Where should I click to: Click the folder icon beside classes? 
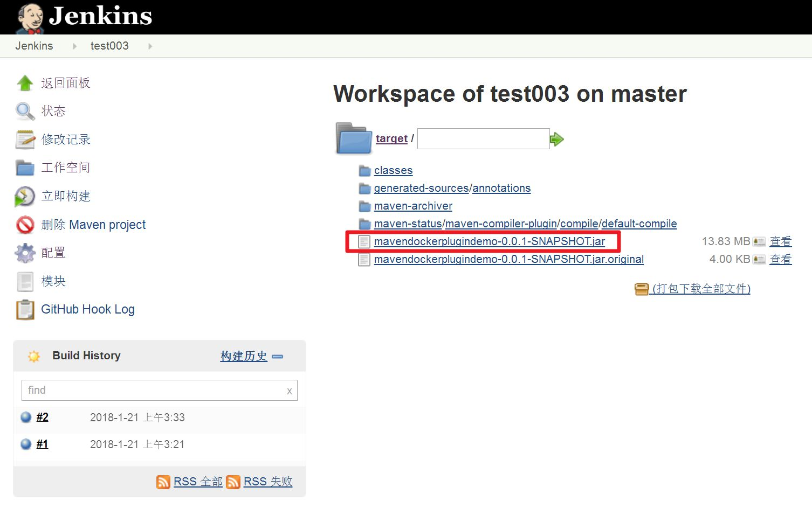coord(365,171)
